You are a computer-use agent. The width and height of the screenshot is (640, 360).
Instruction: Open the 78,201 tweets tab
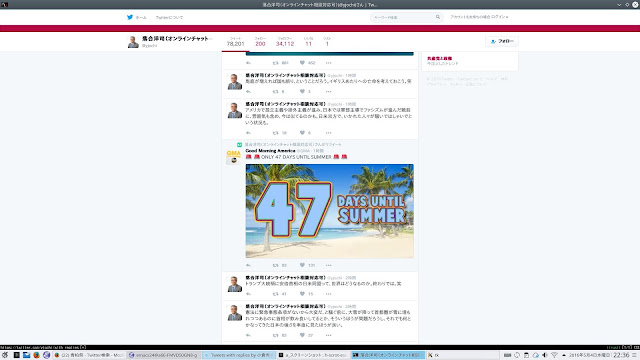pyautogui.click(x=236, y=42)
